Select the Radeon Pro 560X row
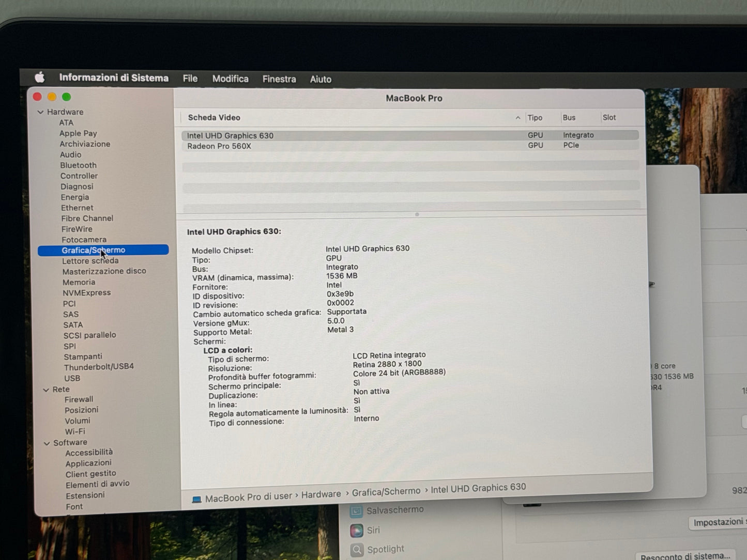 click(410, 146)
